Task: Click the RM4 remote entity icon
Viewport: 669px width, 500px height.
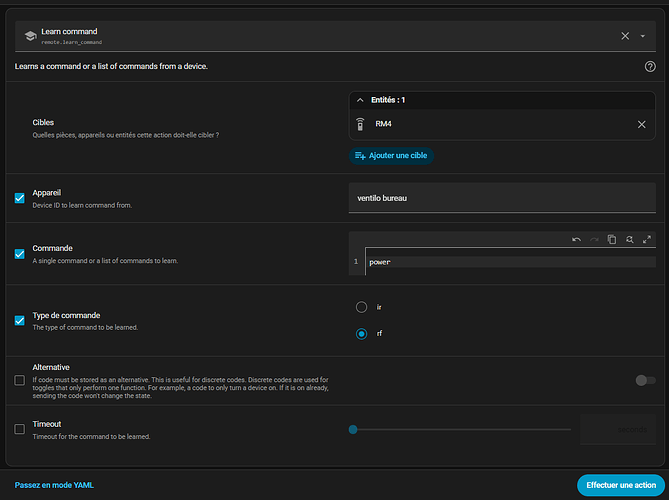Action: [x=360, y=124]
